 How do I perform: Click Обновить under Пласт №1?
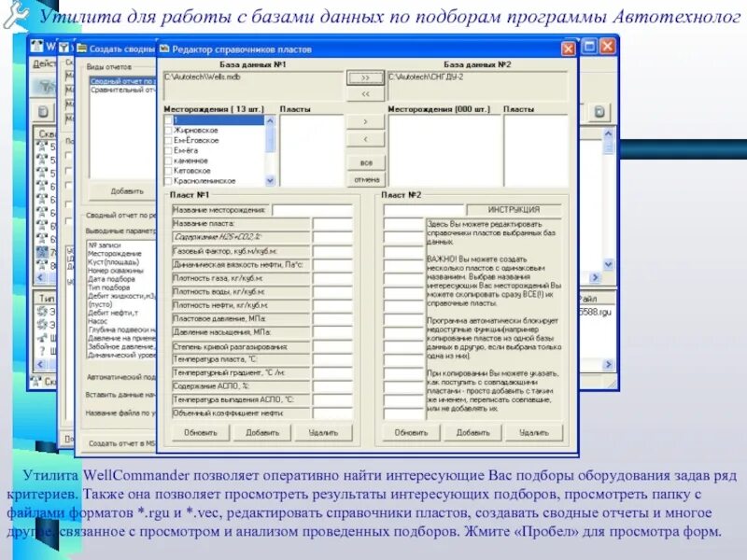[201, 432]
